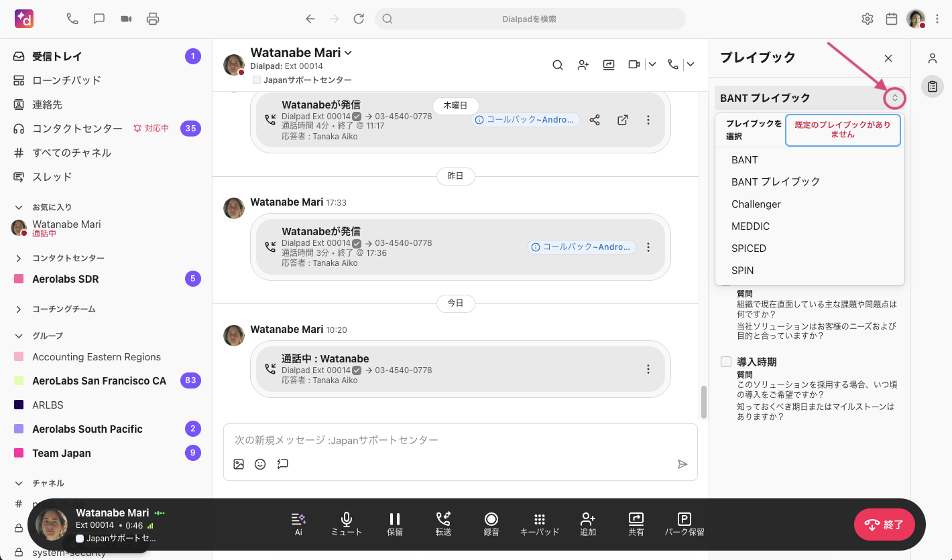Share screen from call bar
Viewport: 952px width, 560px height.
point(636,524)
